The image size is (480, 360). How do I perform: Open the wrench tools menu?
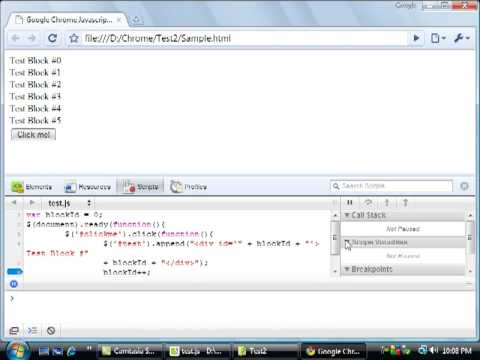(x=462, y=38)
